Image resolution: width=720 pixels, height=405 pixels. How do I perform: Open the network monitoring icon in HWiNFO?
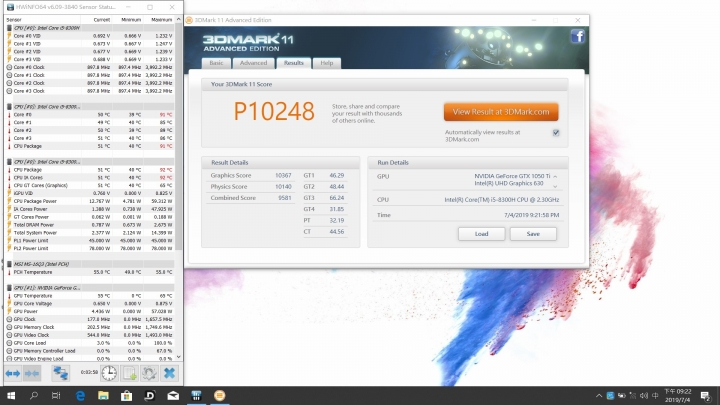point(60,373)
